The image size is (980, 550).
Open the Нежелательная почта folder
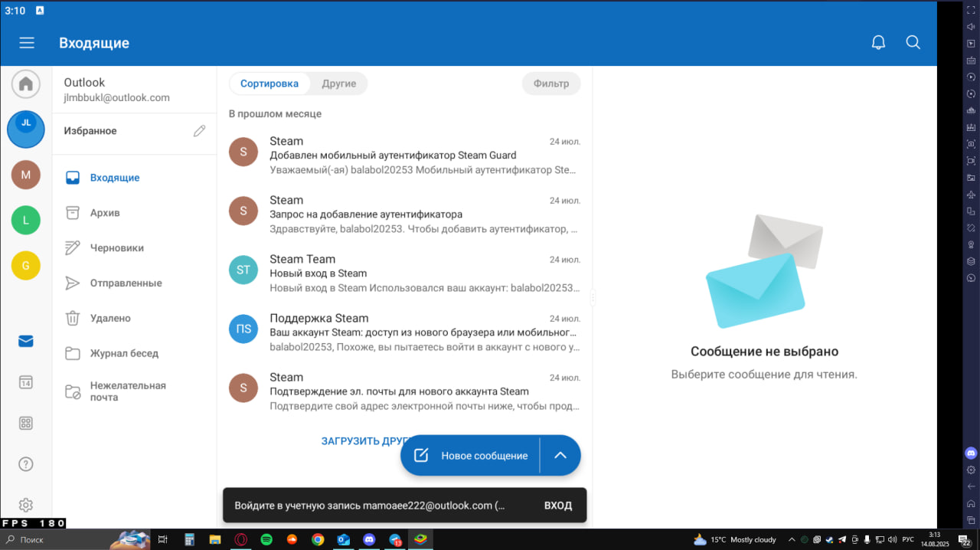[x=135, y=391]
